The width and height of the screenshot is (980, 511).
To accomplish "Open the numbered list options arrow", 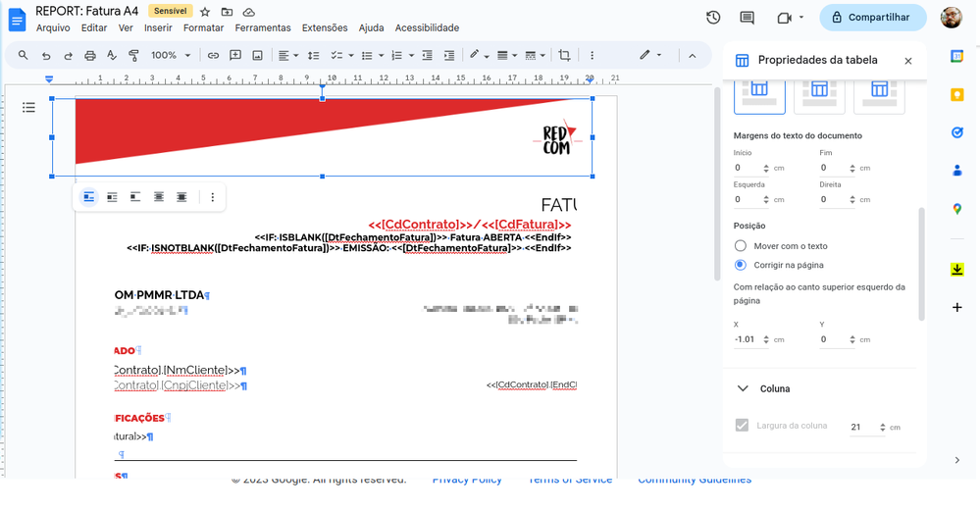I will pos(411,56).
